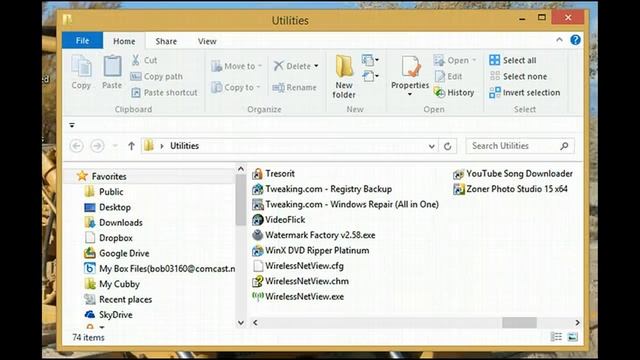Switch to the Home ribbon tab

[124, 41]
